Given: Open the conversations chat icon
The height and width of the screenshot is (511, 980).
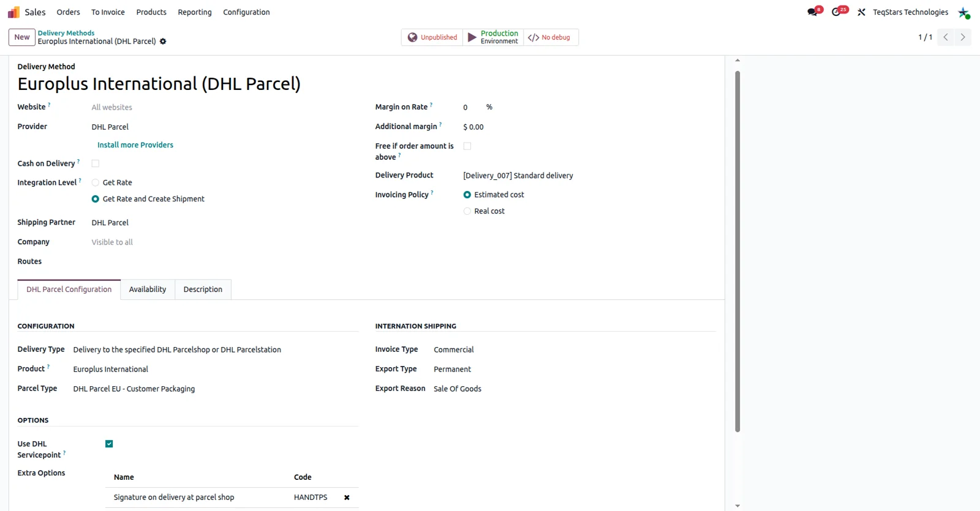Looking at the screenshot, I should point(813,12).
